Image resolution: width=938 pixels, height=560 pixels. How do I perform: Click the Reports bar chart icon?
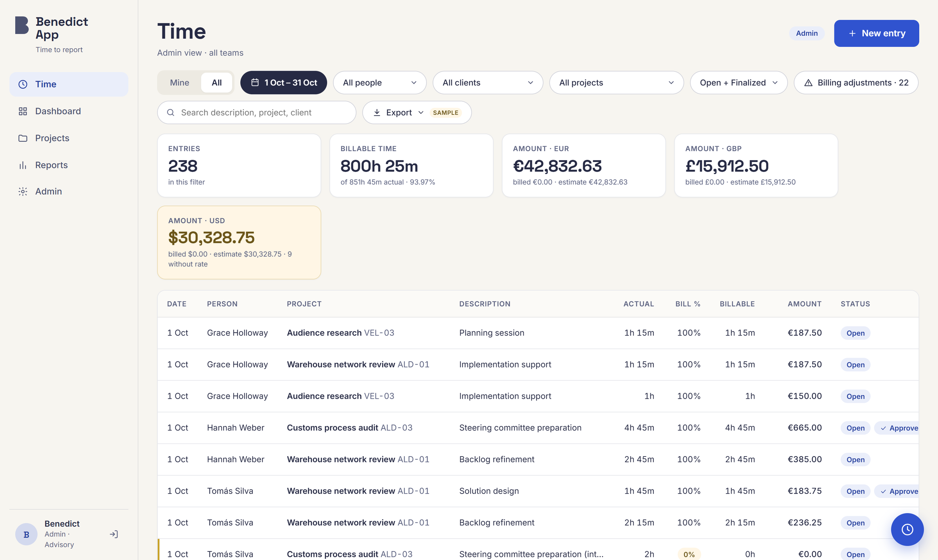pos(23,165)
